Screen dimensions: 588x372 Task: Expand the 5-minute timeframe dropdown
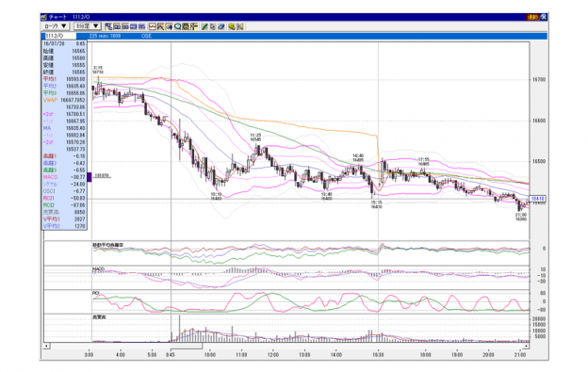coord(87,26)
